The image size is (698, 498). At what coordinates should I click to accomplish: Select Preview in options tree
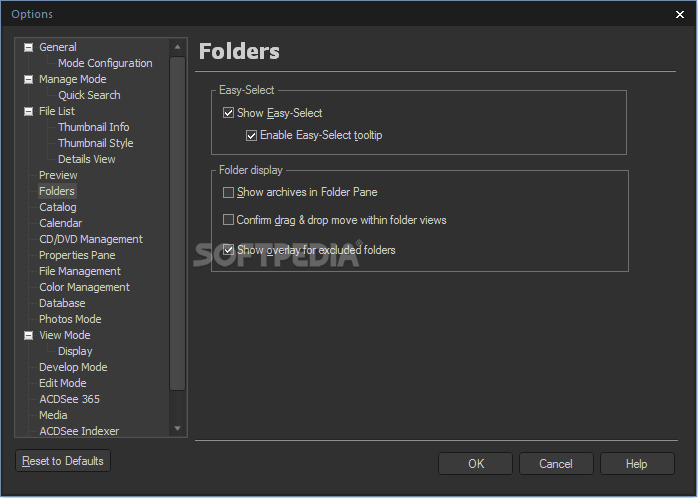(58, 175)
